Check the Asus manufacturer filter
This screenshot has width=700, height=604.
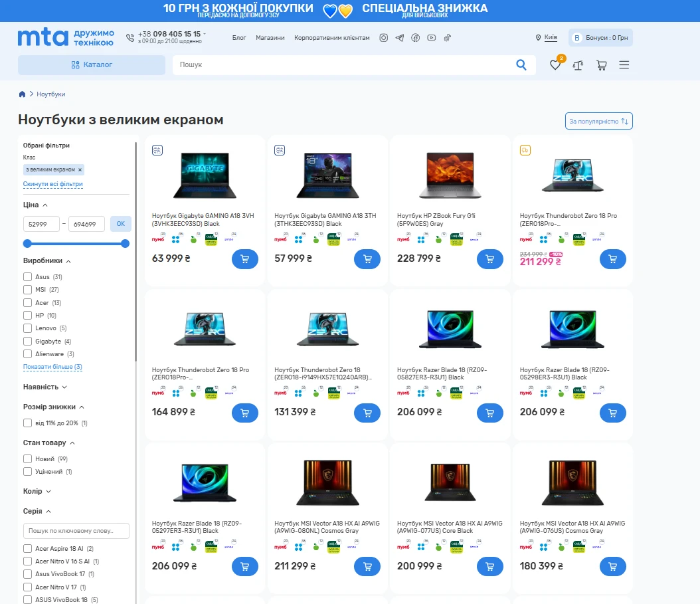(x=28, y=277)
